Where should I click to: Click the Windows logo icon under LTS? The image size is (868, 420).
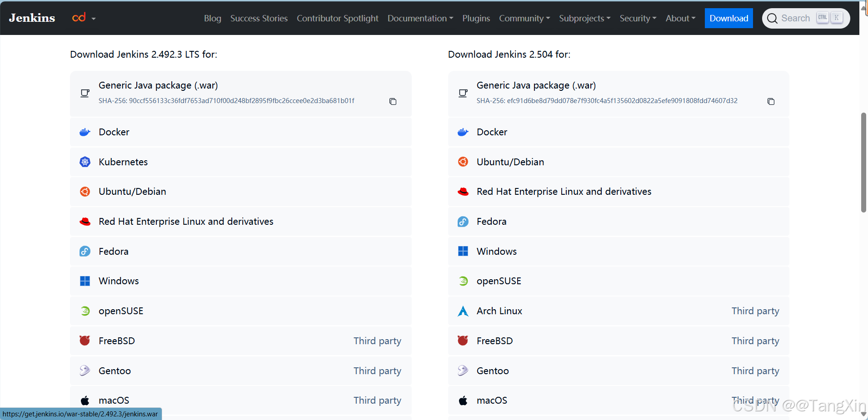pos(85,281)
